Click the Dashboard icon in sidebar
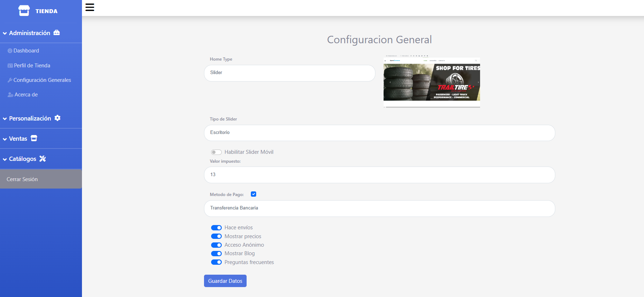644x297 pixels. (x=10, y=51)
